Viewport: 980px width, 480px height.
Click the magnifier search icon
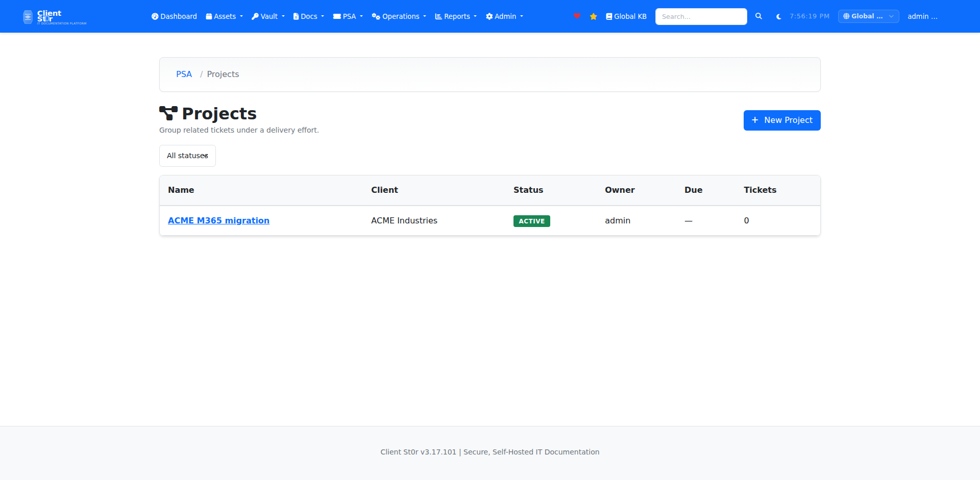pyautogui.click(x=758, y=16)
